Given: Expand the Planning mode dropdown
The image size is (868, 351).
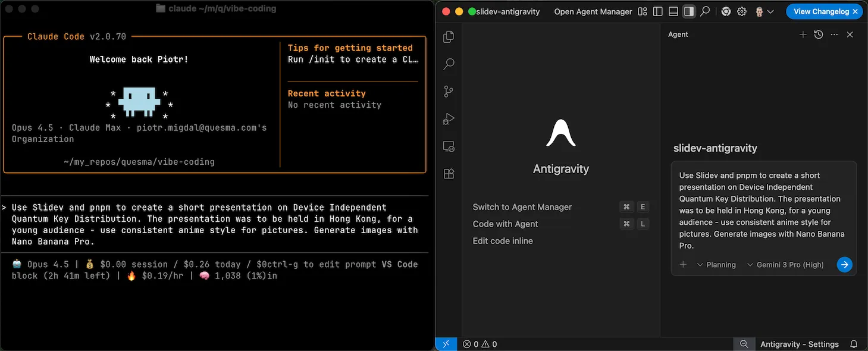Looking at the screenshot, I should [716, 265].
